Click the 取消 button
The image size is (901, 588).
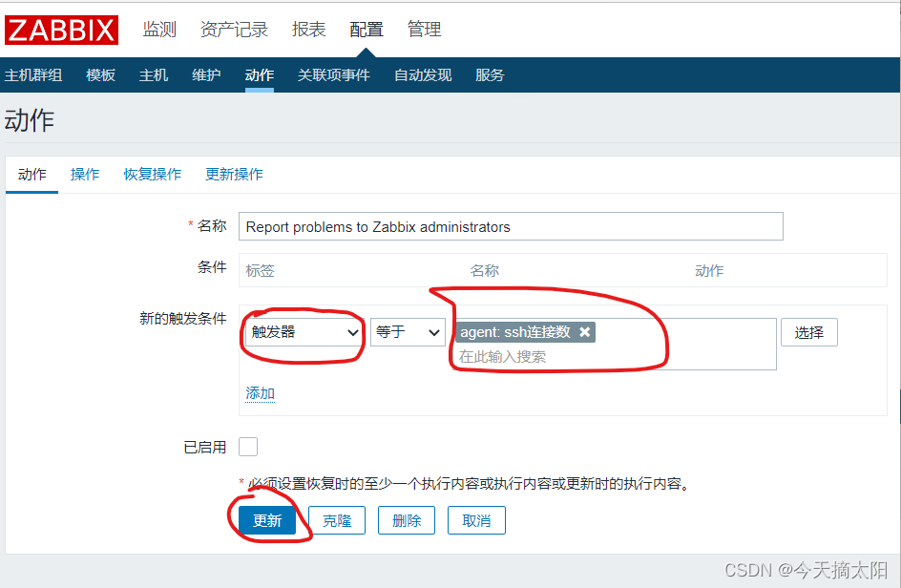tap(476, 521)
